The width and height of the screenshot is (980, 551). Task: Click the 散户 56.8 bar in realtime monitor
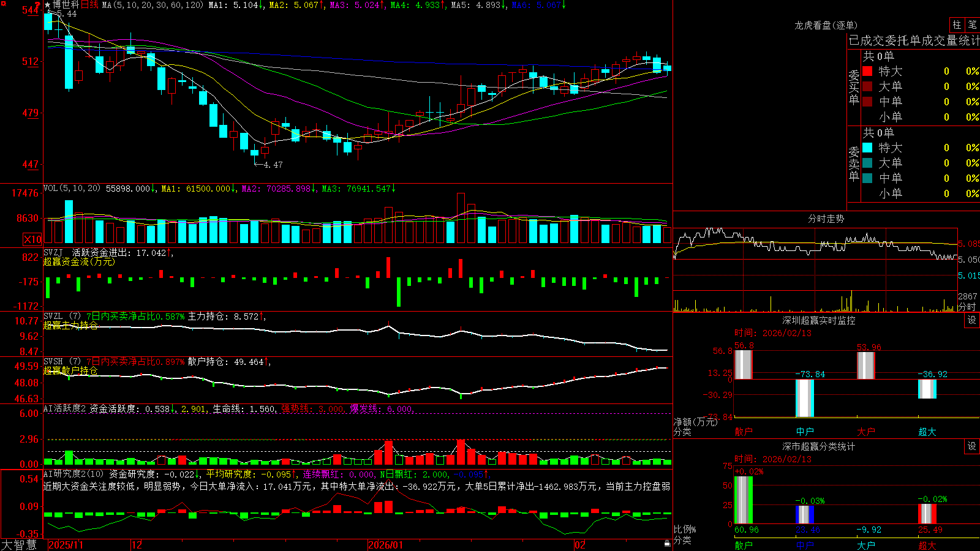coord(744,365)
